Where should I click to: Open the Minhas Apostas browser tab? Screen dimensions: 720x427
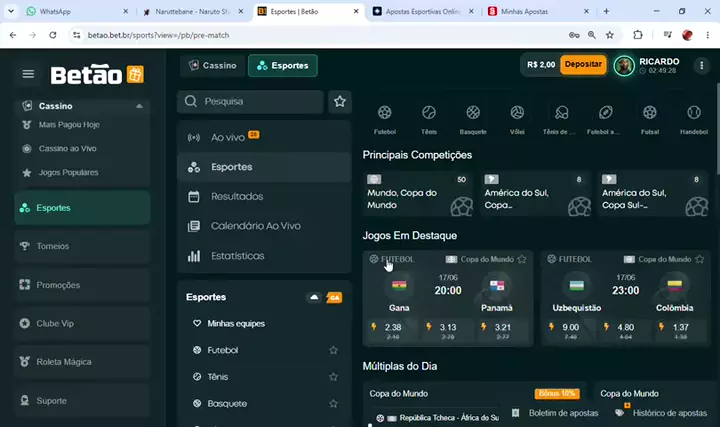(x=538, y=11)
